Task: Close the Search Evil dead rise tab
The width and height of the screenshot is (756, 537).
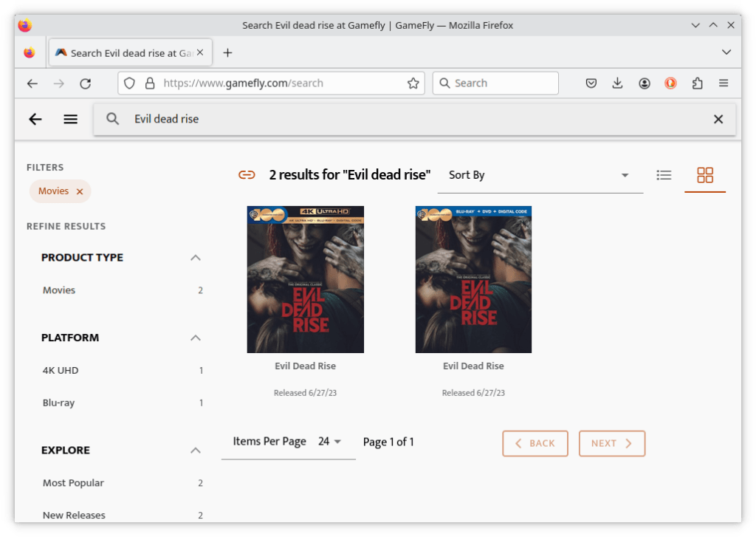Action: pos(200,52)
